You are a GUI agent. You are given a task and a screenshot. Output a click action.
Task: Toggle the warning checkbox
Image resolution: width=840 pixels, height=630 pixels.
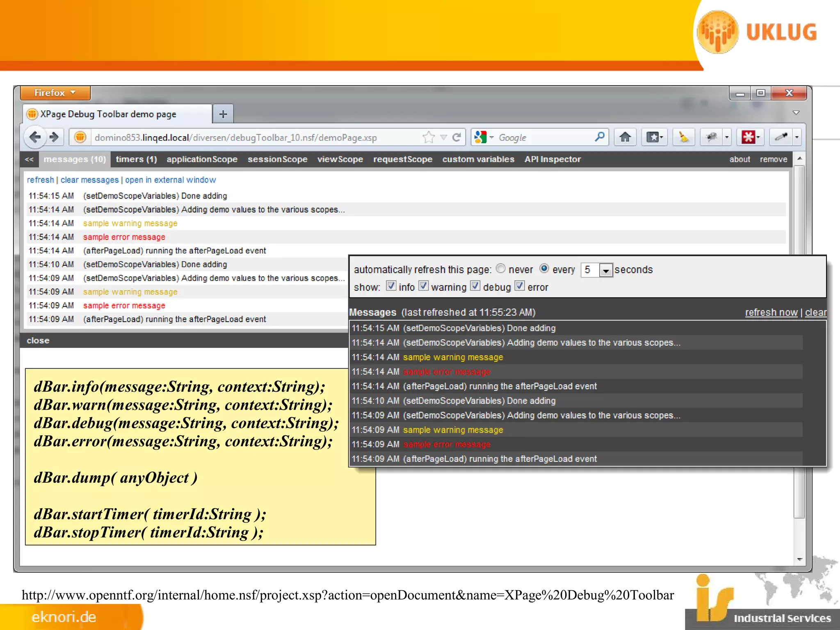423,286
